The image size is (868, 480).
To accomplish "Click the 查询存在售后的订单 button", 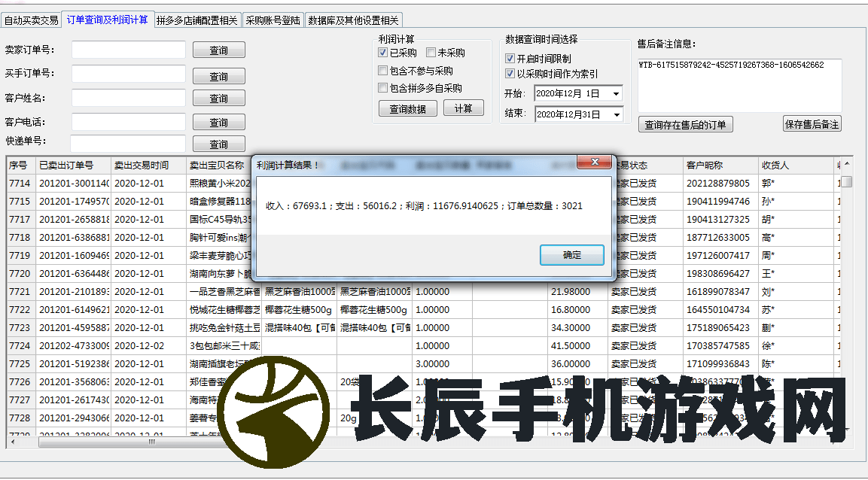I will click(685, 125).
